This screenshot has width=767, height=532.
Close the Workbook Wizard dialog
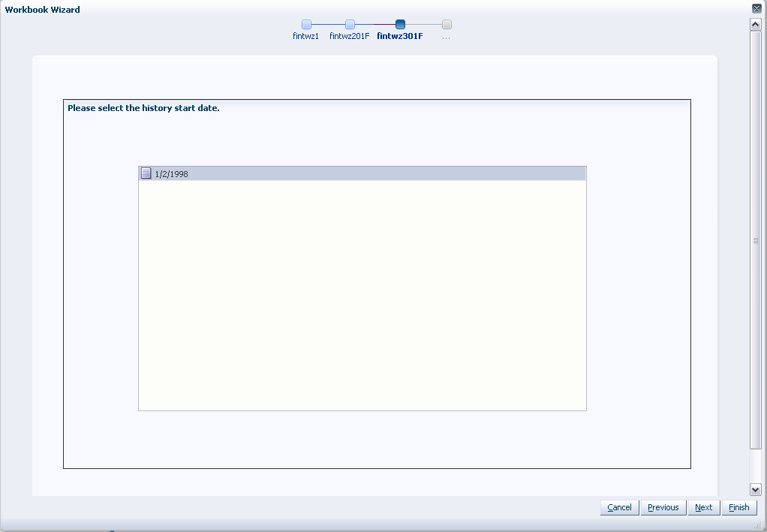pos(756,8)
